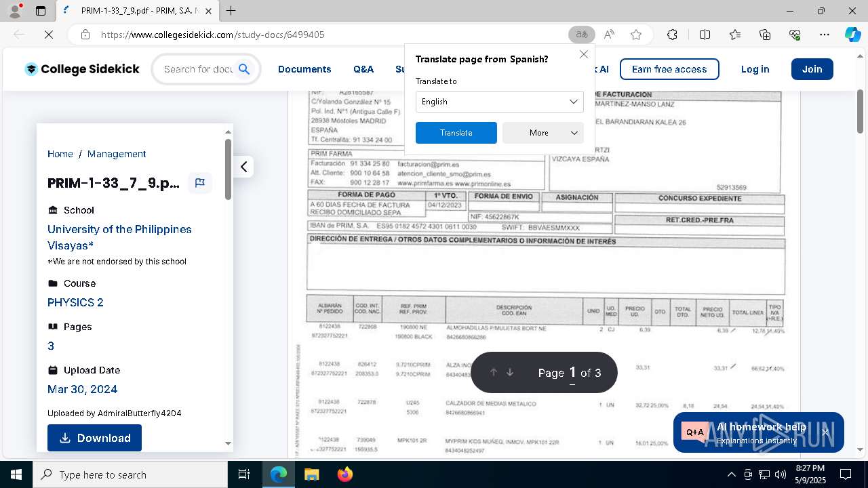The height and width of the screenshot is (488, 868).
Task: Go to Home breadcrumb
Action: coord(60,154)
